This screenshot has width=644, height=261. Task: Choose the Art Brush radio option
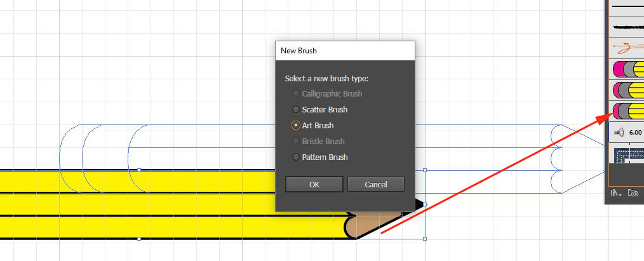click(x=295, y=125)
